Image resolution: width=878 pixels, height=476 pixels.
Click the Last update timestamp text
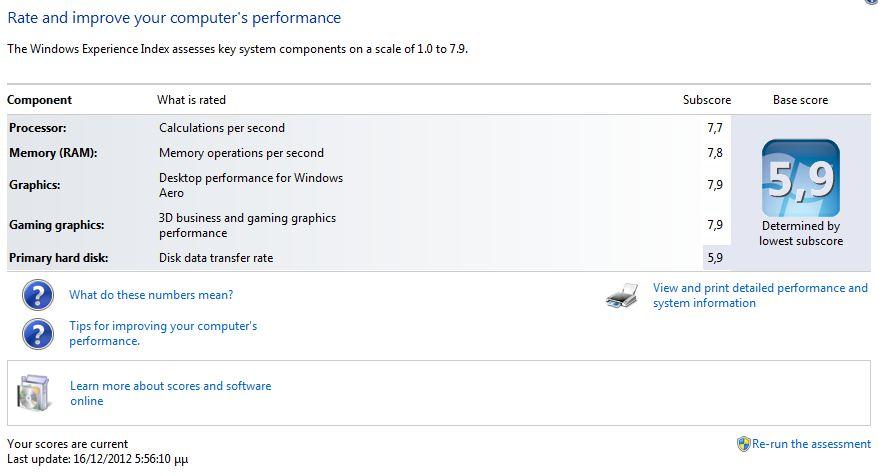(97, 459)
